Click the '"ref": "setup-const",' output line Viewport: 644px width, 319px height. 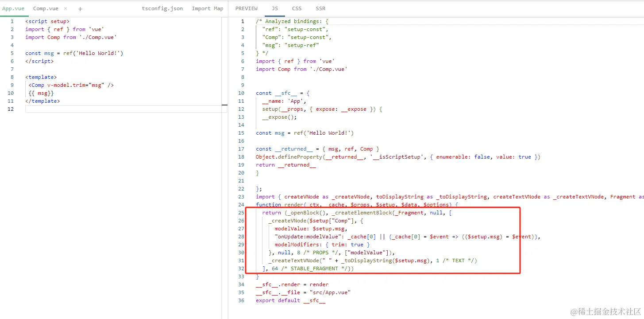coord(295,29)
